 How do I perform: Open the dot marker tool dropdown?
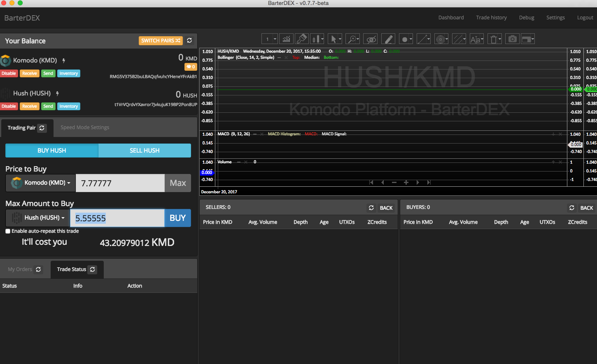click(406, 39)
